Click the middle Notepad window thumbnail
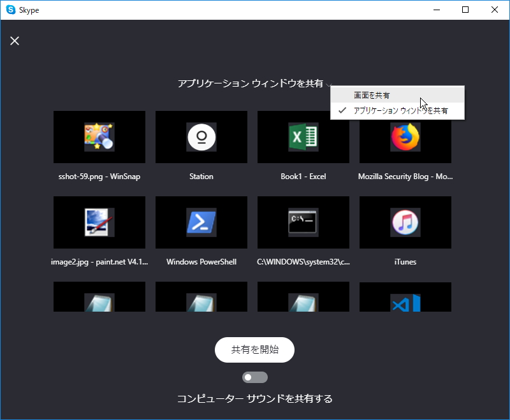This screenshot has height=420, width=510. [201, 298]
